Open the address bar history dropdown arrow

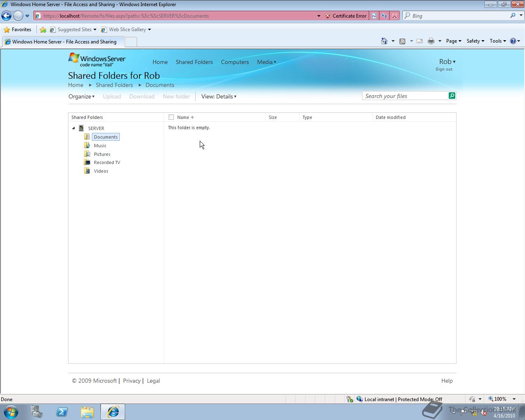click(x=319, y=16)
